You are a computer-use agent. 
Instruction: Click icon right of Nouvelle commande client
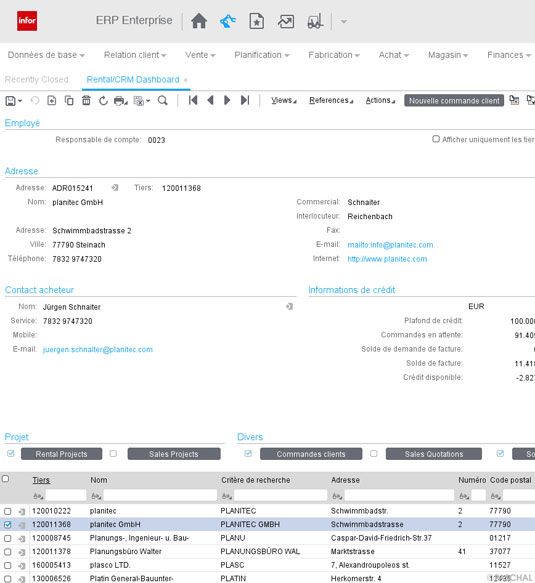pyautogui.click(x=514, y=100)
